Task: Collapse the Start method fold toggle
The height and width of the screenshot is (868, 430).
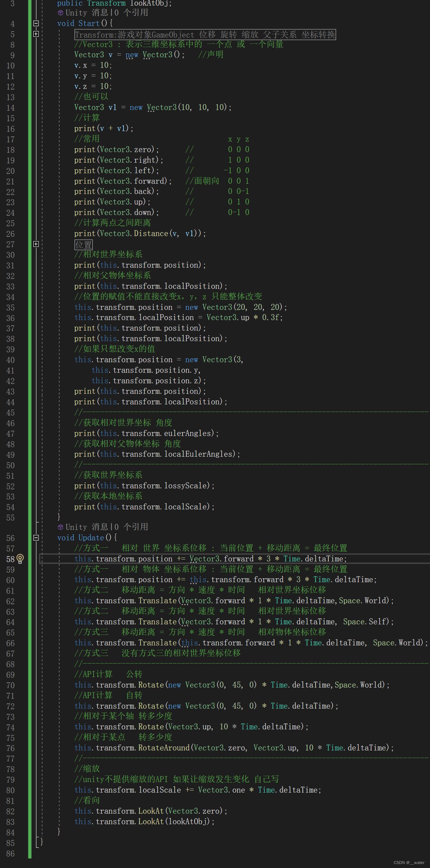Action: click(x=36, y=24)
